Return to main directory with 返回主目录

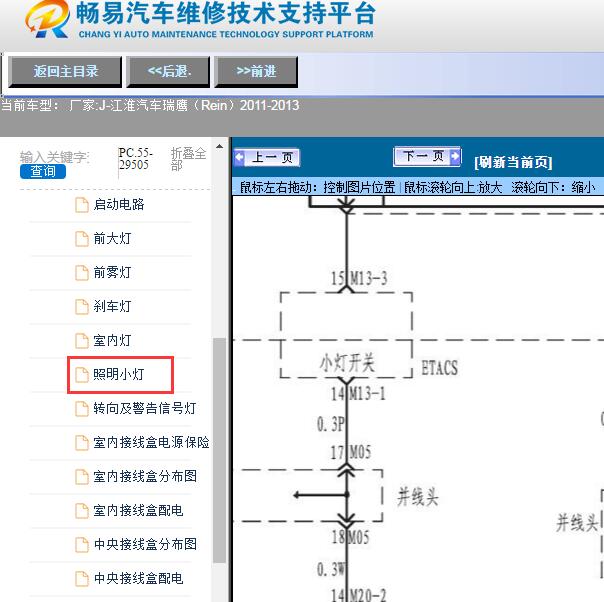tap(65, 72)
